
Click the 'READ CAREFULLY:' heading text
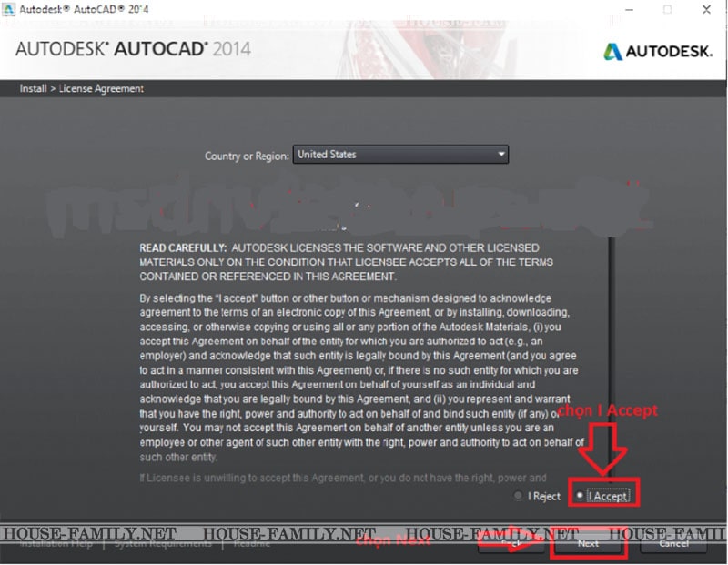coord(183,247)
